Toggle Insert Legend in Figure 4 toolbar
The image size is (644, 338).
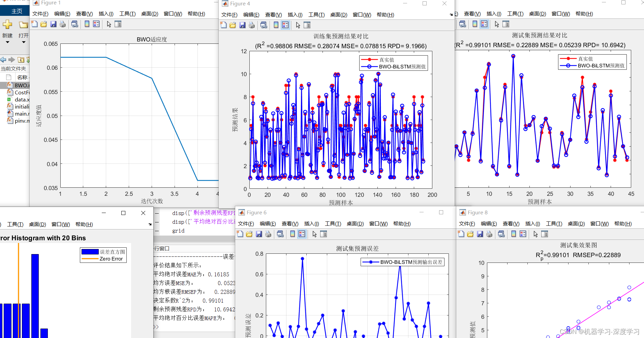coord(285,25)
